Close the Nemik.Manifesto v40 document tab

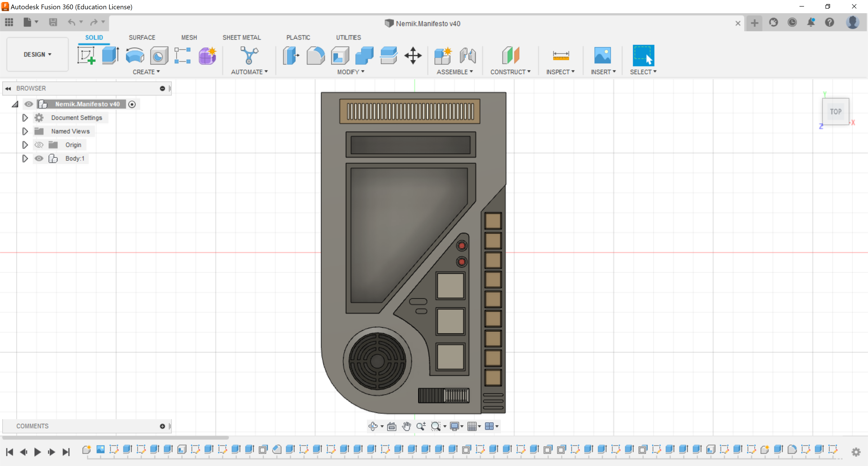pyautogui.click(x=738, y=23)
